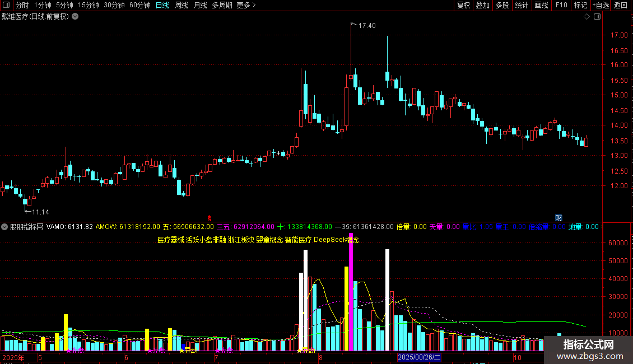Image resolution: width=633 pixels, height=364 pixels.
Task: Click the 2025/08/26/二 date marker
Action: pos(419,357)
